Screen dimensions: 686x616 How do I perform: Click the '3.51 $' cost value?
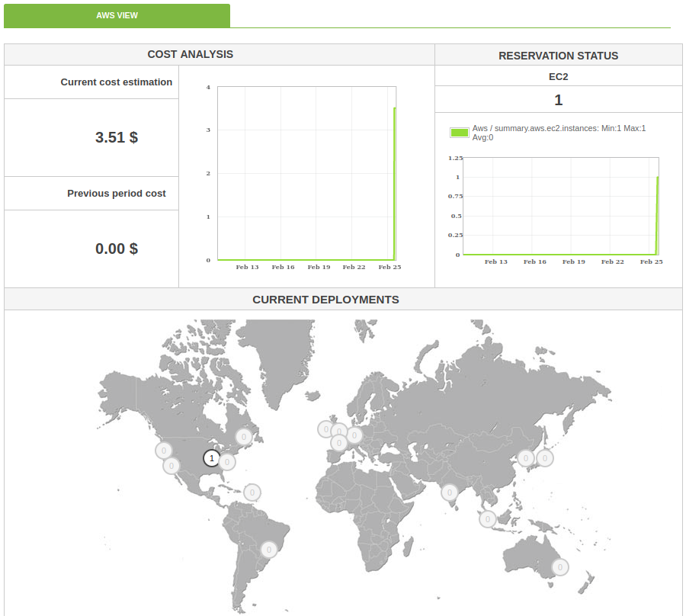pos(117,137)
